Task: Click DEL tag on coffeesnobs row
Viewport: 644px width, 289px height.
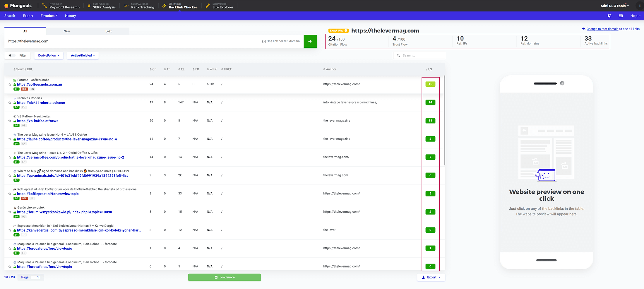Action: click(x=24, y=89)
